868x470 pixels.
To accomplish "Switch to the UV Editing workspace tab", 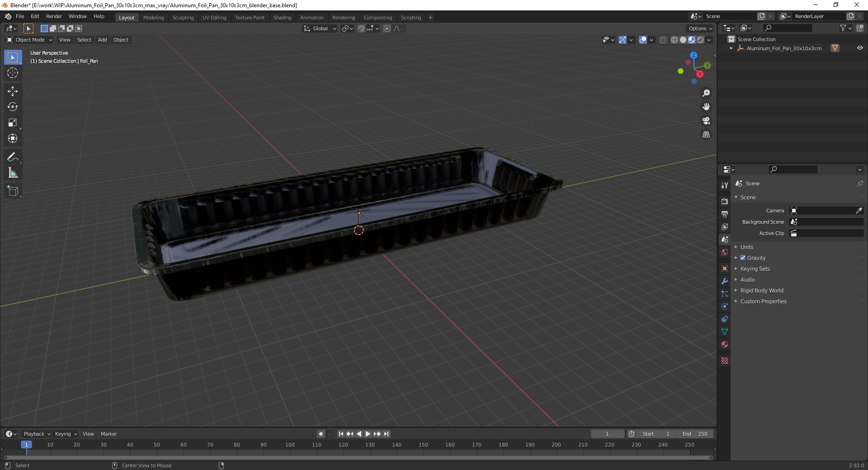I will point(214,18).
